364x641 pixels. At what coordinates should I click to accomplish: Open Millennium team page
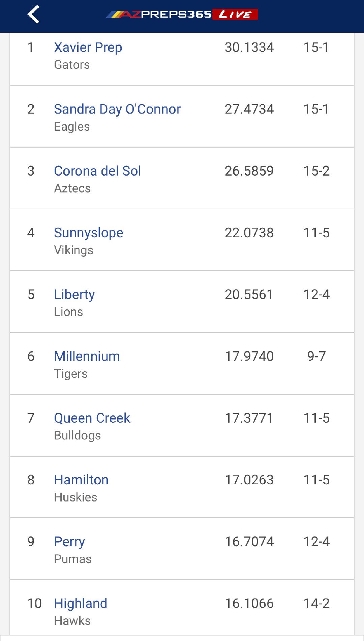(x=87, y=356)
